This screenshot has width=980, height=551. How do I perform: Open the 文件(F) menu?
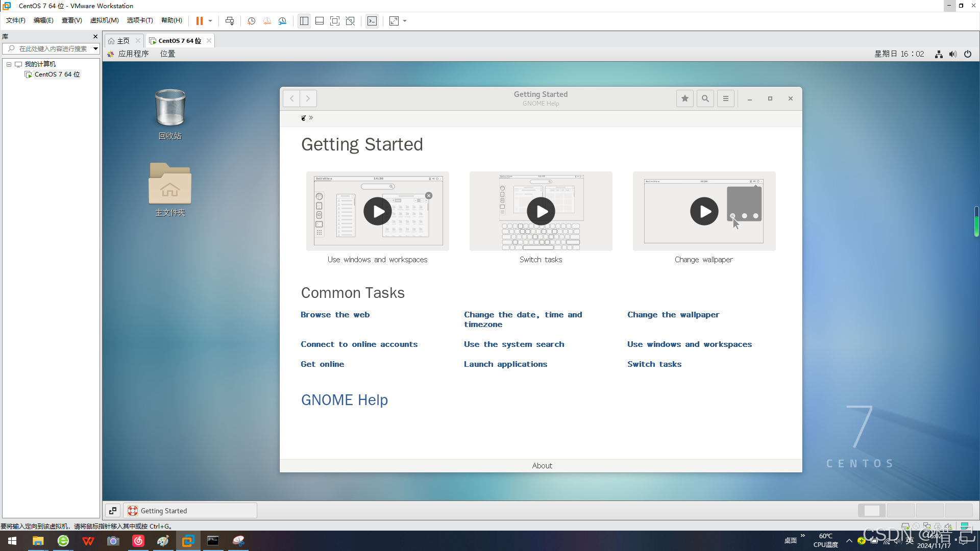(16, 20)
